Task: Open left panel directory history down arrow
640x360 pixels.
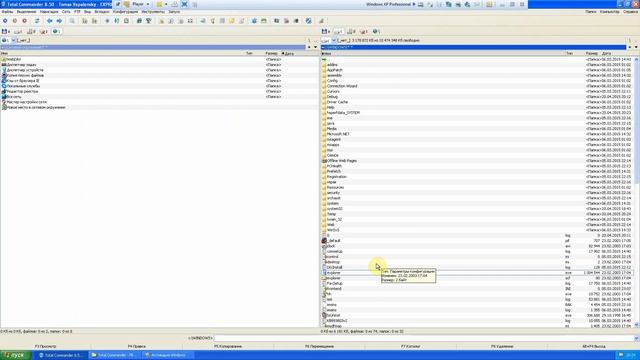Action: click(x=315, y=47)
